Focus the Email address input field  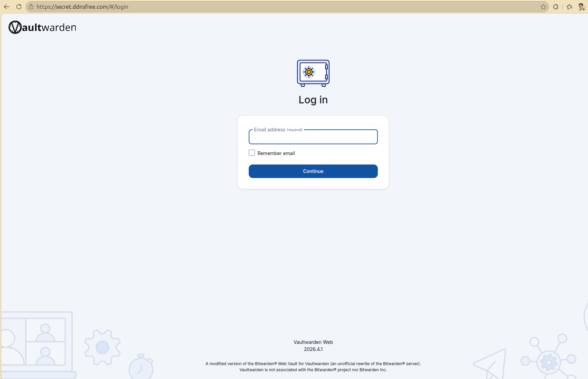(313, 137)
